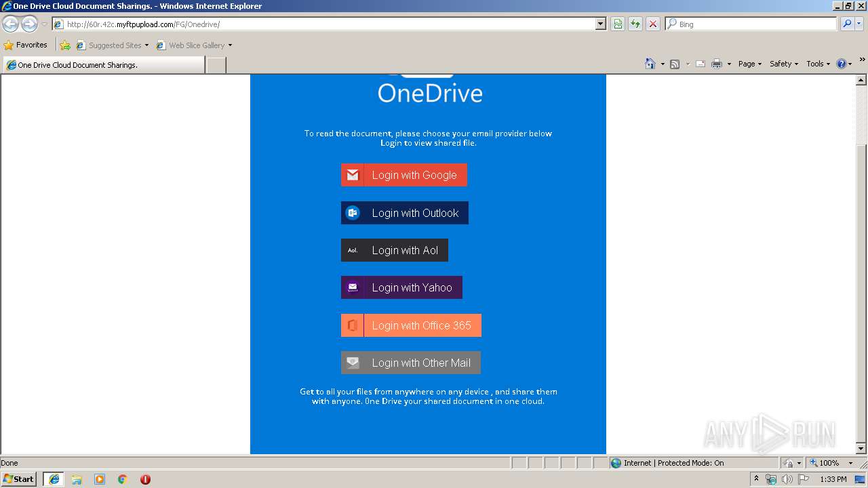Click Add to Favorites Bar icon
The image size is (868, 488).
(x=65, y=45)
